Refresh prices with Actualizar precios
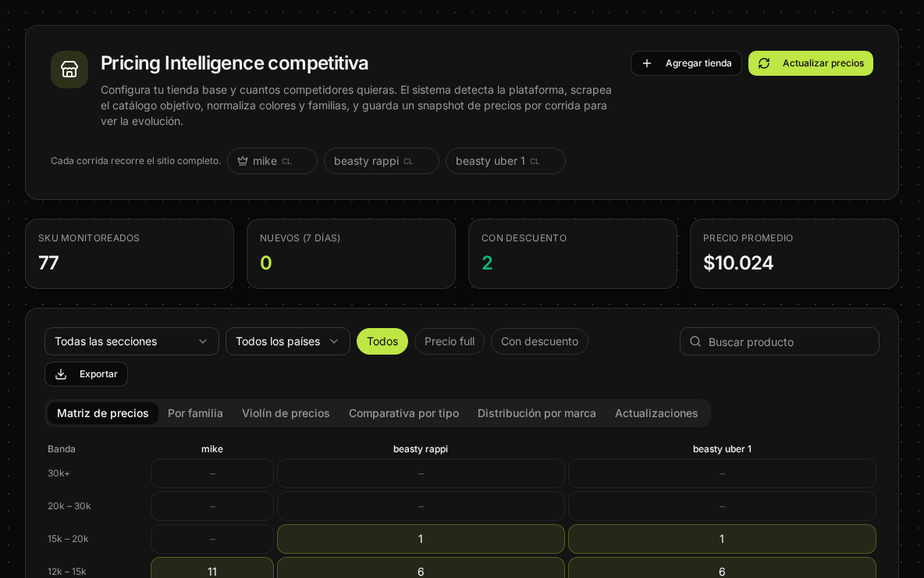 (x=810, y=63)
